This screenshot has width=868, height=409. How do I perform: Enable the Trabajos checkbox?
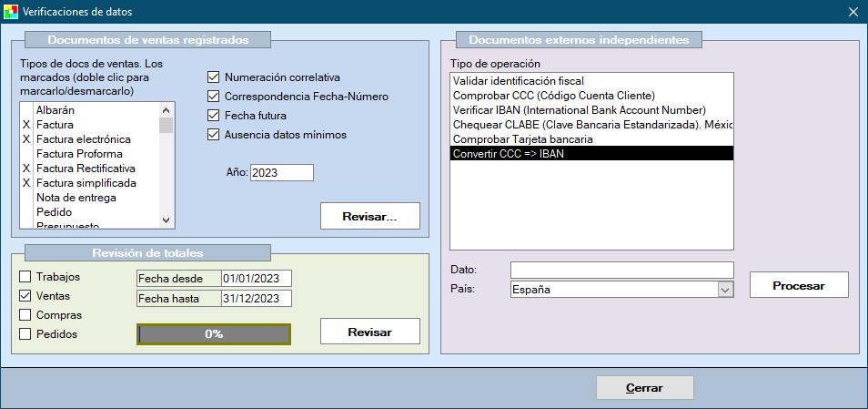(x=25, y=277)
